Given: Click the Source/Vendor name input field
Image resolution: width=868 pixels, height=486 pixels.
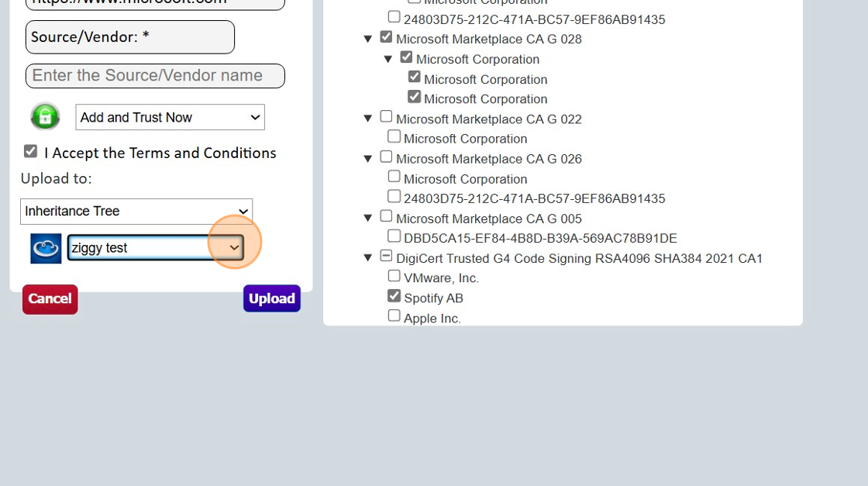Looking at the screenshot, I should coord(155,75).
